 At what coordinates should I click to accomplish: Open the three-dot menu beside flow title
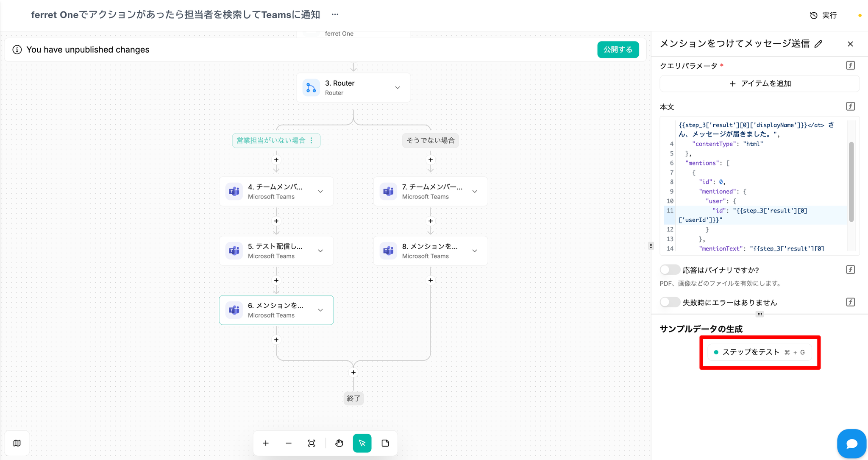coord(335,14)
